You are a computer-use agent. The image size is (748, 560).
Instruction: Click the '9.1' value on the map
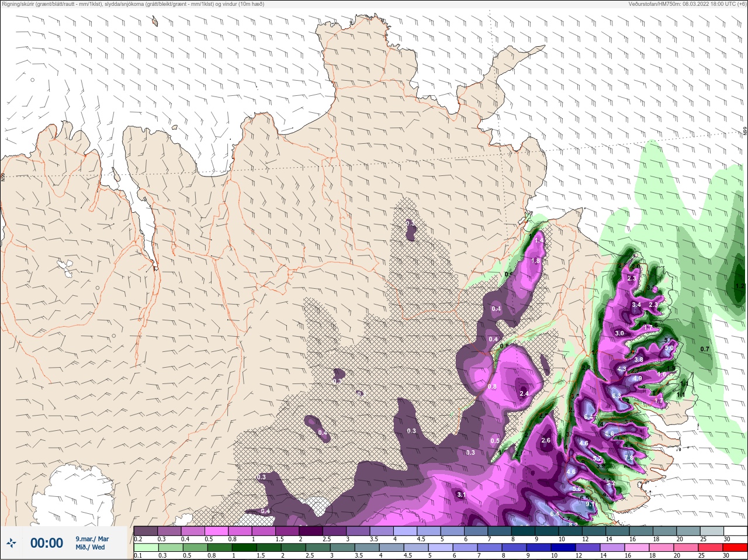(590, 504)
